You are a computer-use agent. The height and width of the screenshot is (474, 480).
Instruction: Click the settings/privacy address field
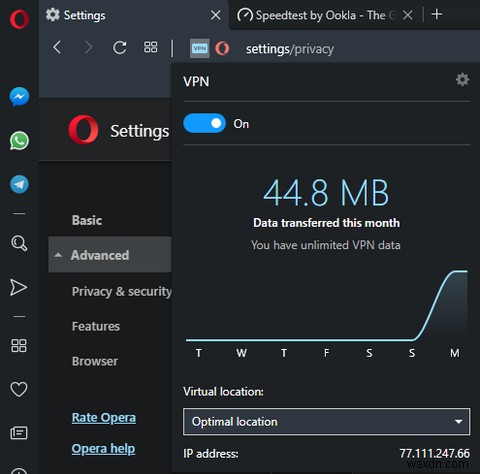click(290, 49)
